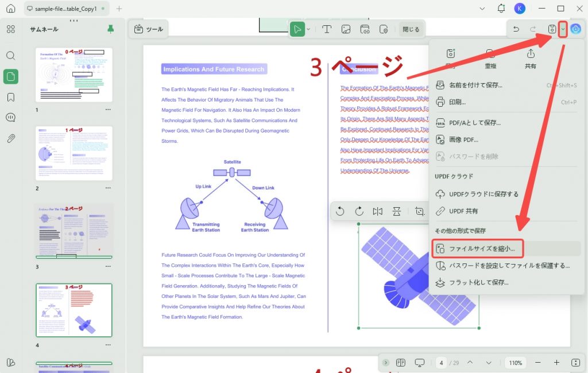
Task: Go to the Home screen icon
Action: coord(11,8)
